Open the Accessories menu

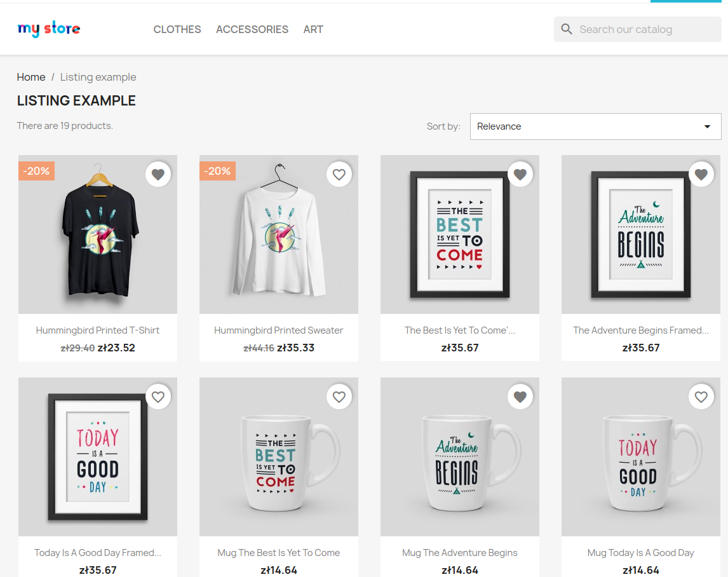coord(252,29)
